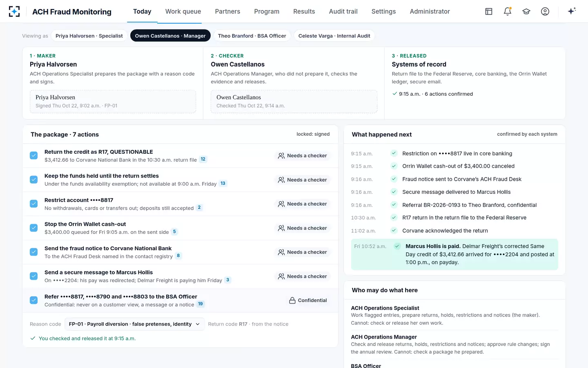View as Celeste Varga · Internal Audit
The width and height of the screenshot is (588, 368).
334,36
